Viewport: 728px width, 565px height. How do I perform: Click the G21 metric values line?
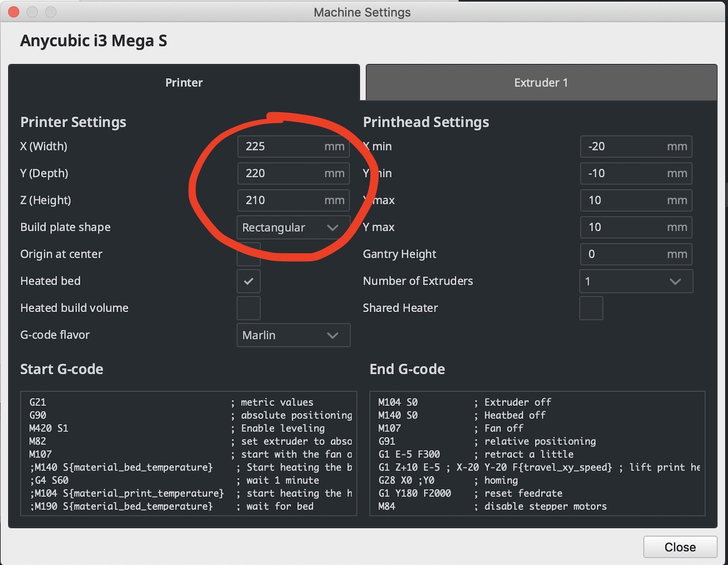(171, 402)
